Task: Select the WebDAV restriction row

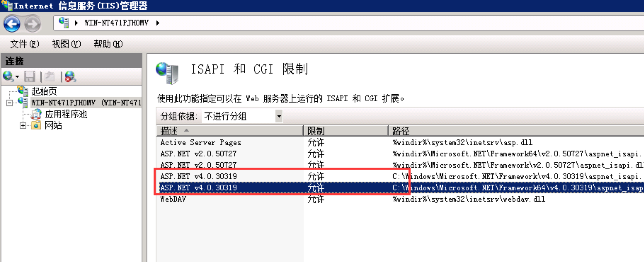Action: tap(400, 199)
